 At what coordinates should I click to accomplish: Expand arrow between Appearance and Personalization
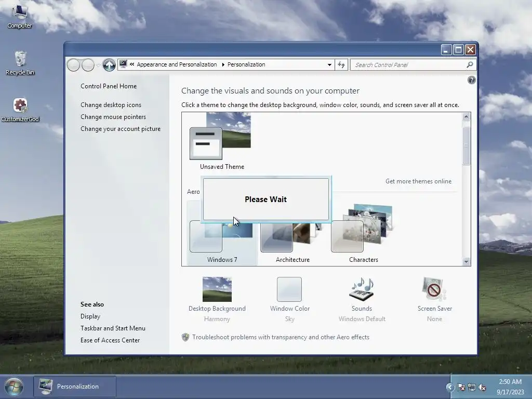[x=223, y=64]
